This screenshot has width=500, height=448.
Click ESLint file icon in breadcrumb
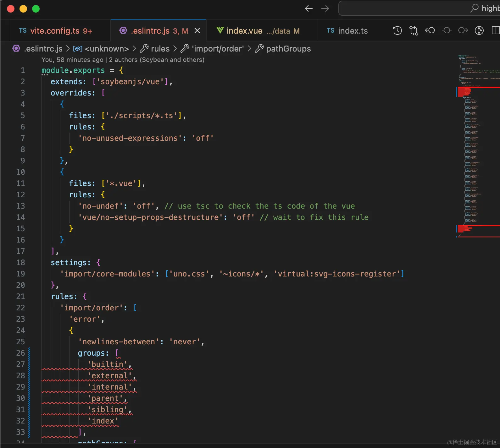(x=16, y=49)
